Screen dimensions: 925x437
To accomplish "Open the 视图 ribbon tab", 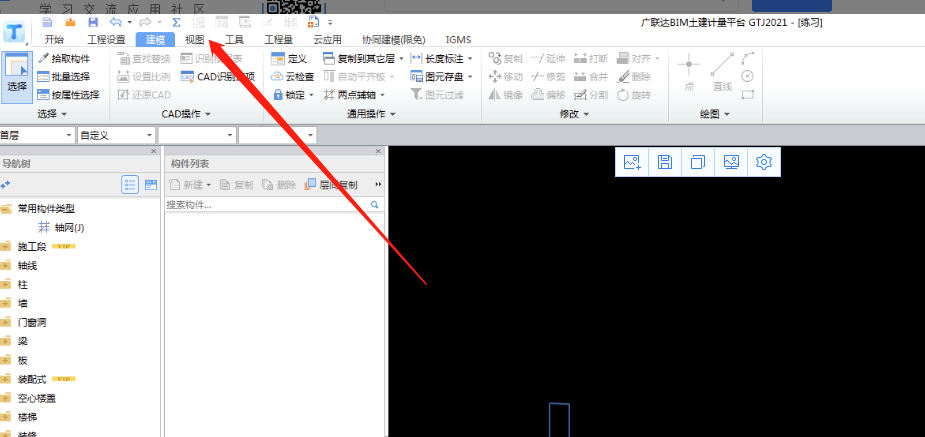I will 195,40.
